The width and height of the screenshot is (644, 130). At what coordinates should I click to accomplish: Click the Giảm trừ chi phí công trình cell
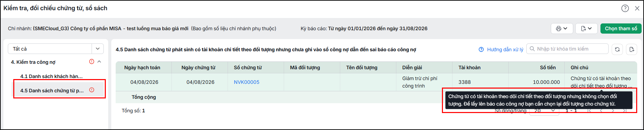coord(424,82)
